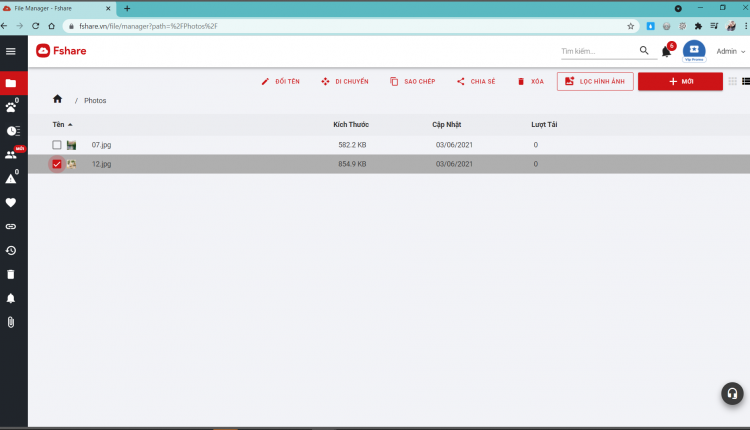Click LỌC HÌNH ẢNH filter button
750x430 pixels.
(595, 81)
